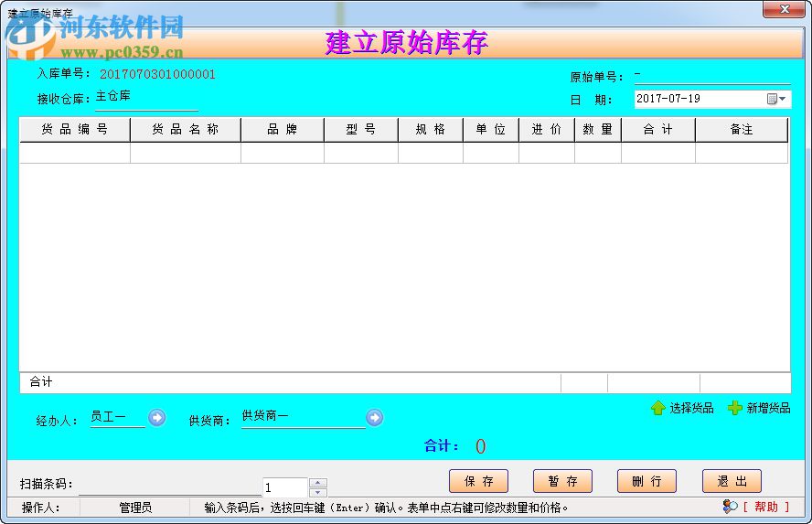Click the 退出 button
The width and height of the screenshot is (812, 524).
(732, 481)
